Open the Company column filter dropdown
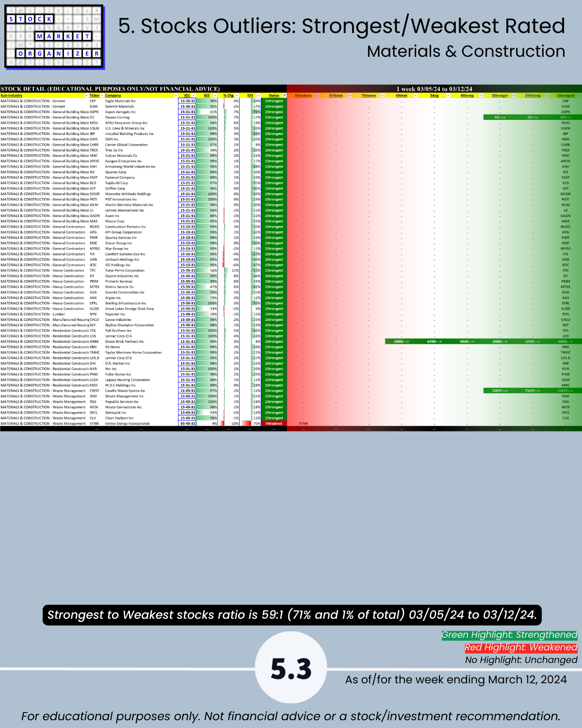This screenshot has height=728, width=582. point(176,96)
